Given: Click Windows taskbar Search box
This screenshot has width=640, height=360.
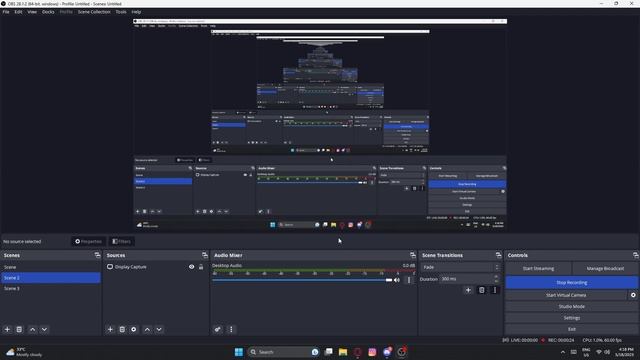Looking at the screenshot, I should tap(283, 352).
